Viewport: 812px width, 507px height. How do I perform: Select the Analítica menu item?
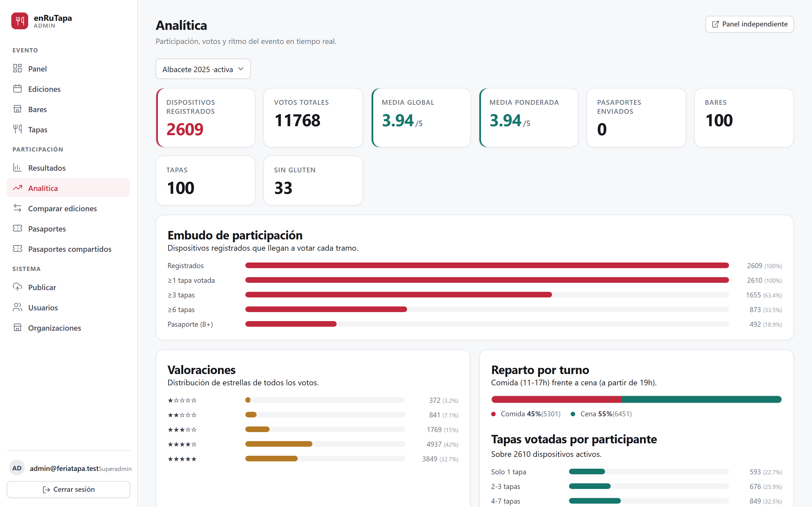[x=69, y=188]
